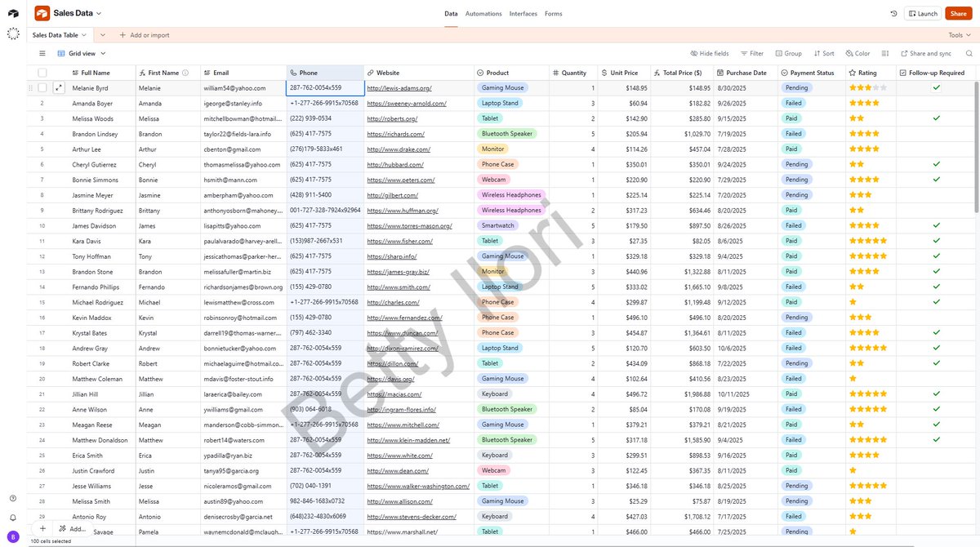Open Product dropdown cell Gaming Mouse for Melanie Byrd
This screenshot has width=980, height=547.
(503, 87)
